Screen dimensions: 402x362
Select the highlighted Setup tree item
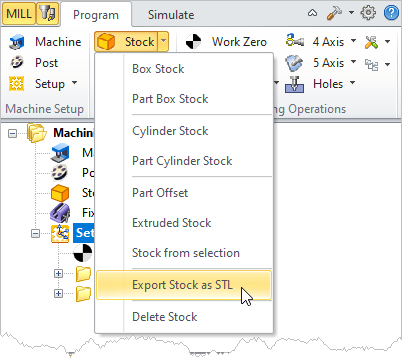tap(84, 233)
